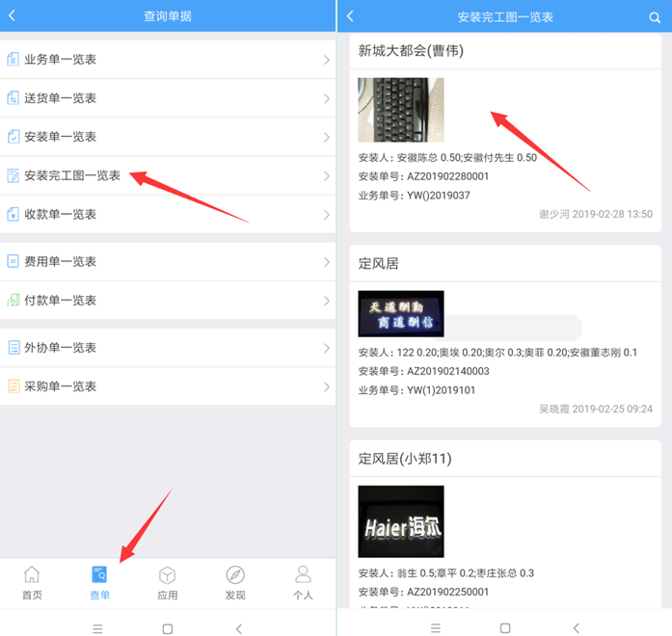Switch to the 应用 tab
The width and height of the screenshot is (672, 636).
pos(167,582)
